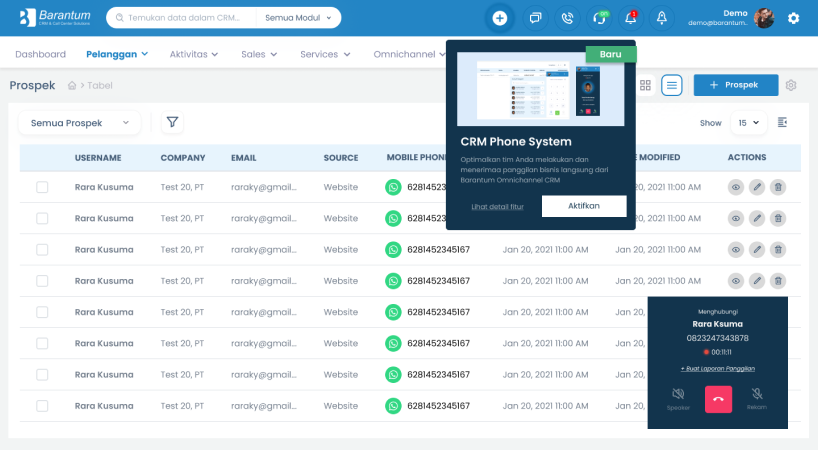818x450 pixels.
Task: View second row details with eye icon
Action: (x=736, y=218)
